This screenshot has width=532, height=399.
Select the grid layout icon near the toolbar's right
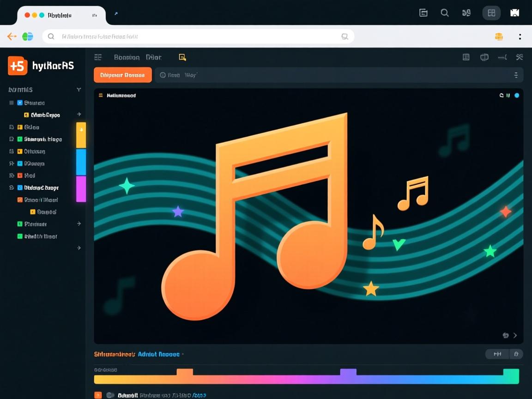[x=465, y=57]
